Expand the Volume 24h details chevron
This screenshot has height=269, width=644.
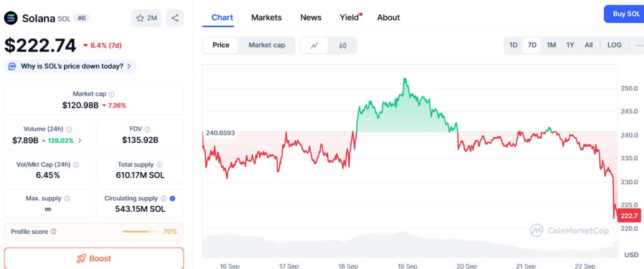tap(80, 140)
